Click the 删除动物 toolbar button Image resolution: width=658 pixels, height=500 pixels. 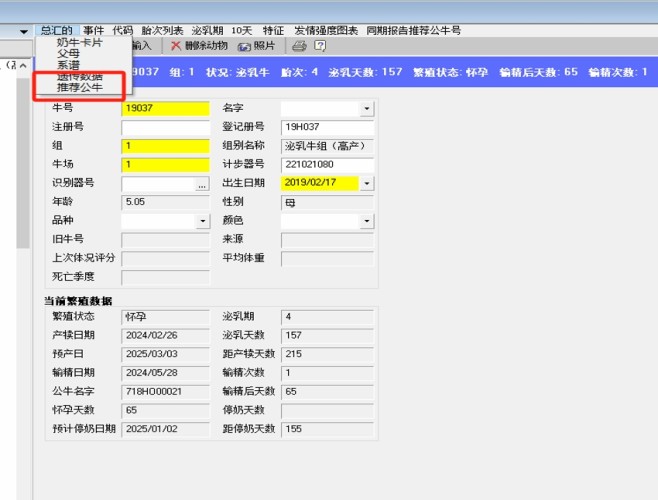(206, 46)
